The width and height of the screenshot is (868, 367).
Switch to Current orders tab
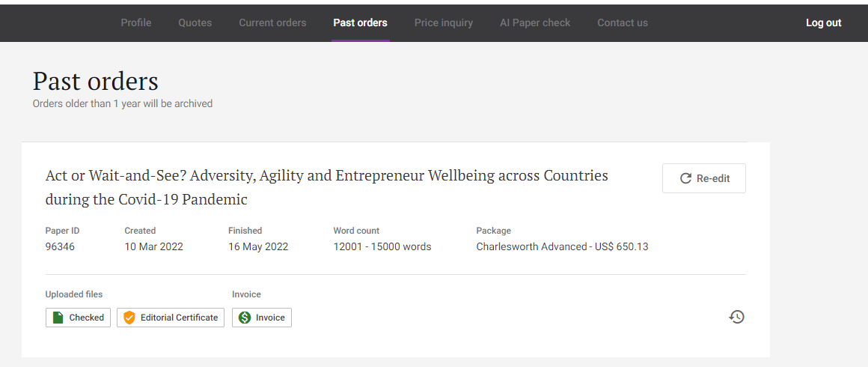click(272, 22)
